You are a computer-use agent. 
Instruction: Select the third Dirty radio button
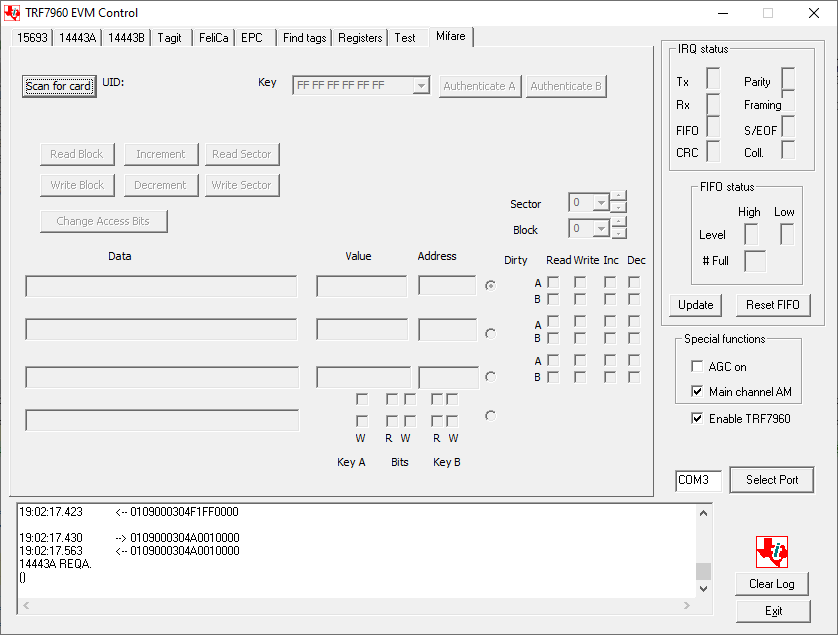coord(490,377)
